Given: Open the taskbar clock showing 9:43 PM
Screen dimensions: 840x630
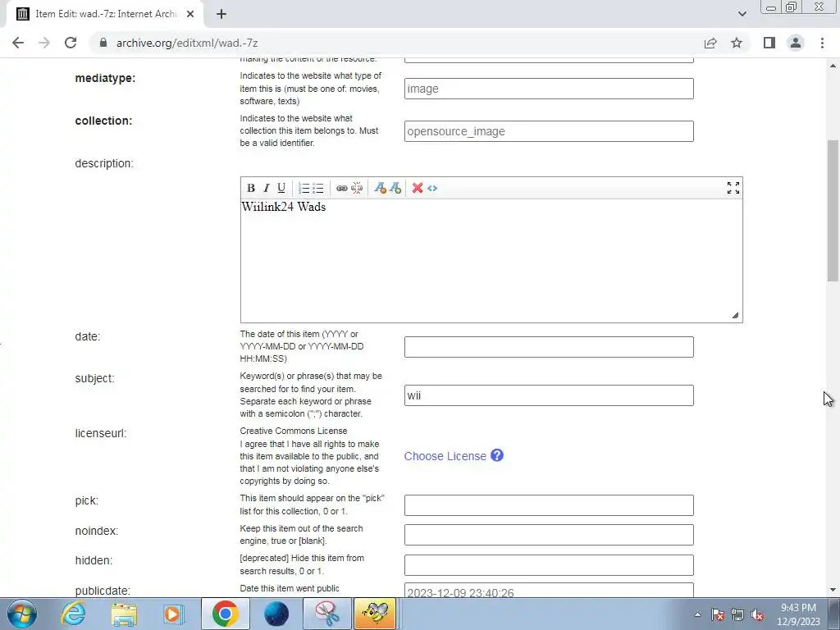Looking at the screenshot, I should pos(798,614).
